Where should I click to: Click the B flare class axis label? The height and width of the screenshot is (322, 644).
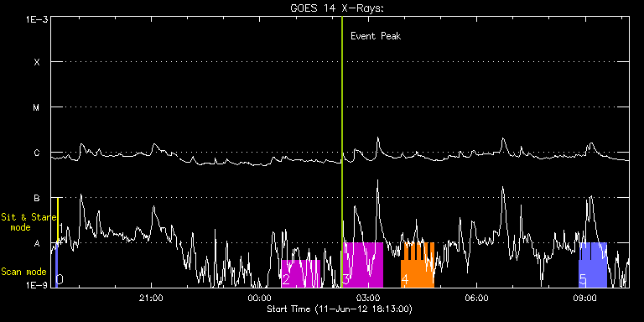[37, 198]
